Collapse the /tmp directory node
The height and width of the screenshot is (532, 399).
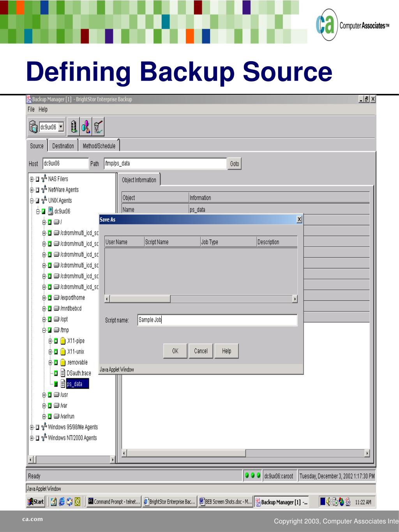click(44, 331)
